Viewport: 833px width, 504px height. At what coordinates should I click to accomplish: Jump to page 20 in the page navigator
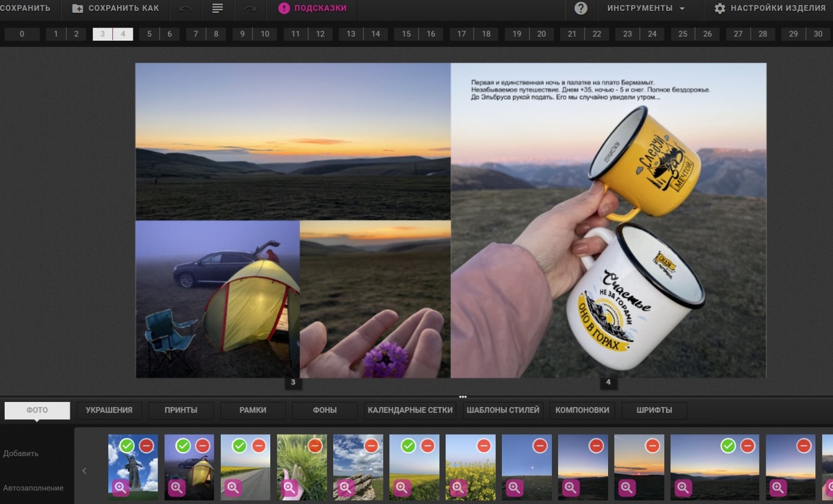click(541, 34)
